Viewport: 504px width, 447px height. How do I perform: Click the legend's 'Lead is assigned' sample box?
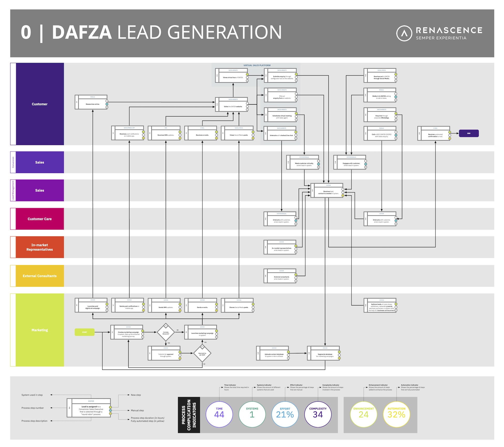point(89,408)
